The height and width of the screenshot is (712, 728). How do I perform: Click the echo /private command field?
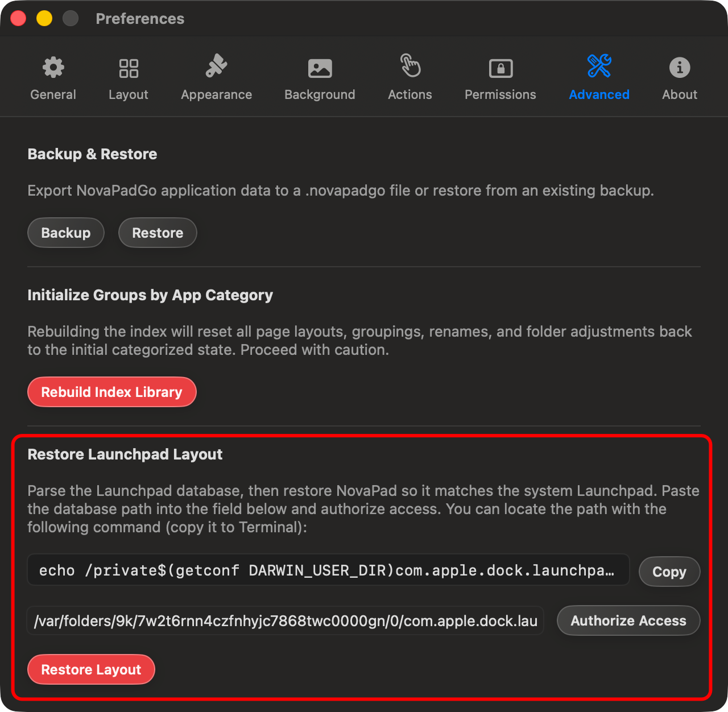(x=328, y=570)
